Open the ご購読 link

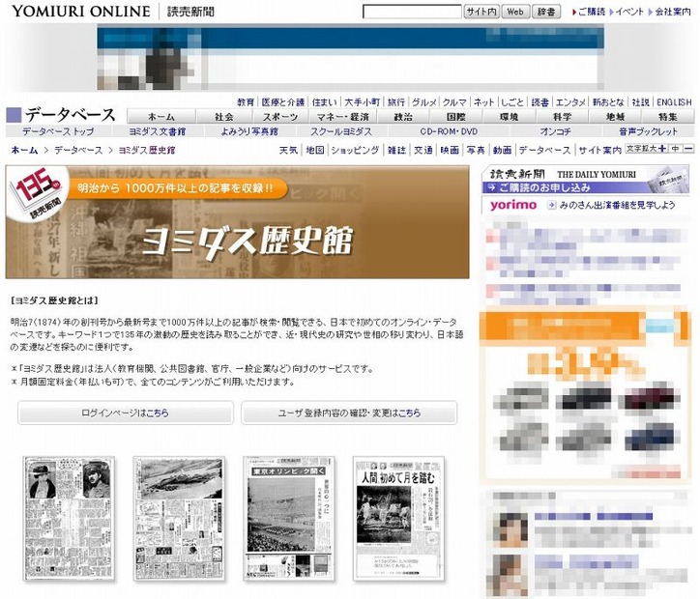[592, 12]
